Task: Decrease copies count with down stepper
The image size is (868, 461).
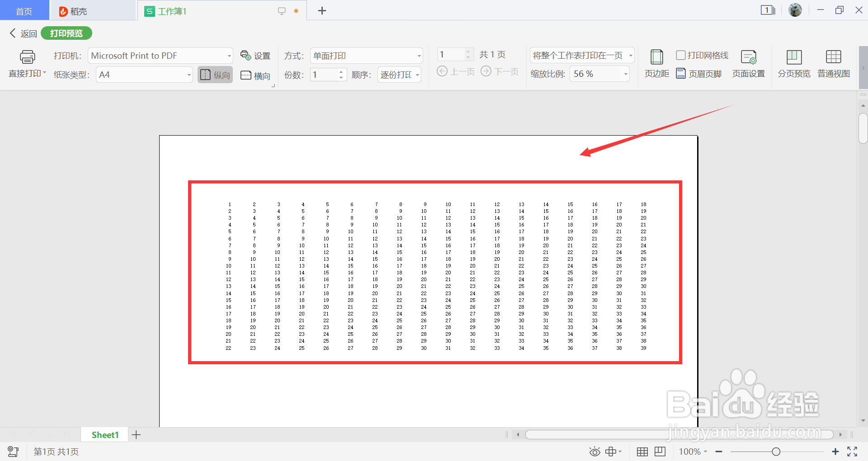Action: pos(341,78)
